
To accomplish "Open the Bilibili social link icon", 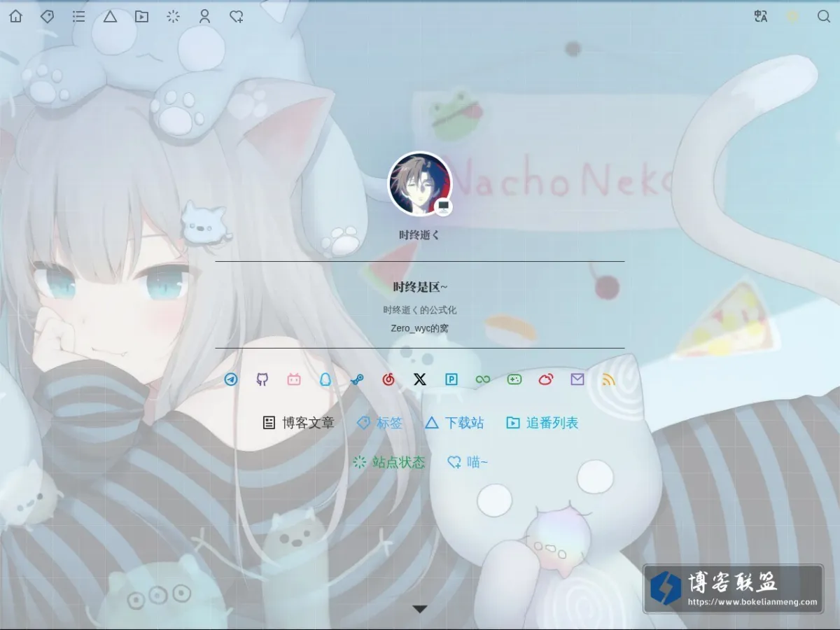I will point(294,379).
